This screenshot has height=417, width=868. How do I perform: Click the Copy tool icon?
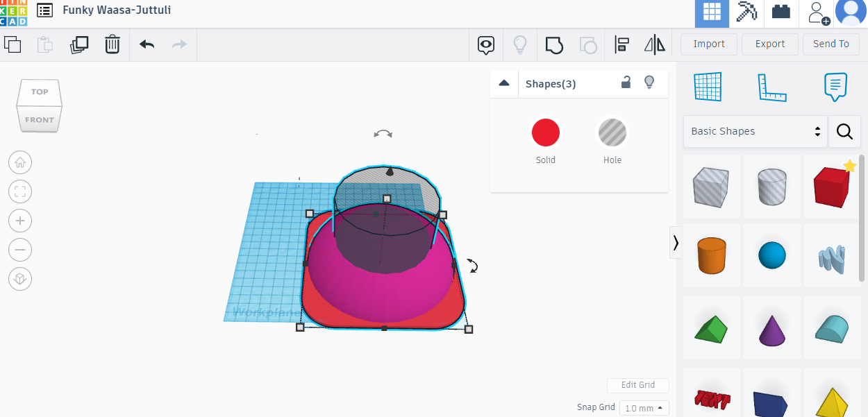[12, 45]
